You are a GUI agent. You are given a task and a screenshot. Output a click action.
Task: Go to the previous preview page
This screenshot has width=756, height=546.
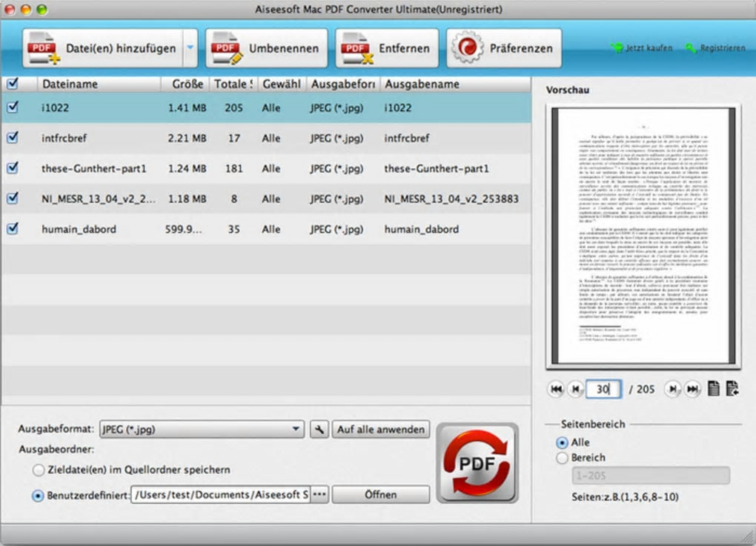(x=575, y=389)
